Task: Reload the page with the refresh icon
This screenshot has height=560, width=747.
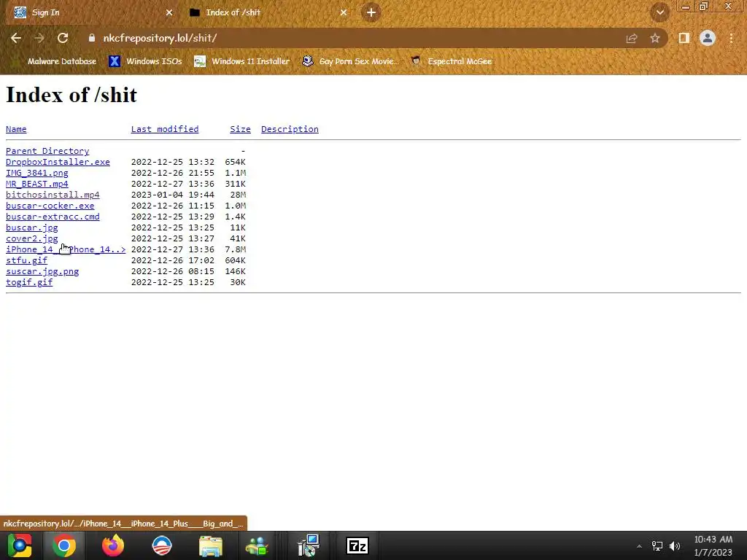Action: 63,38
